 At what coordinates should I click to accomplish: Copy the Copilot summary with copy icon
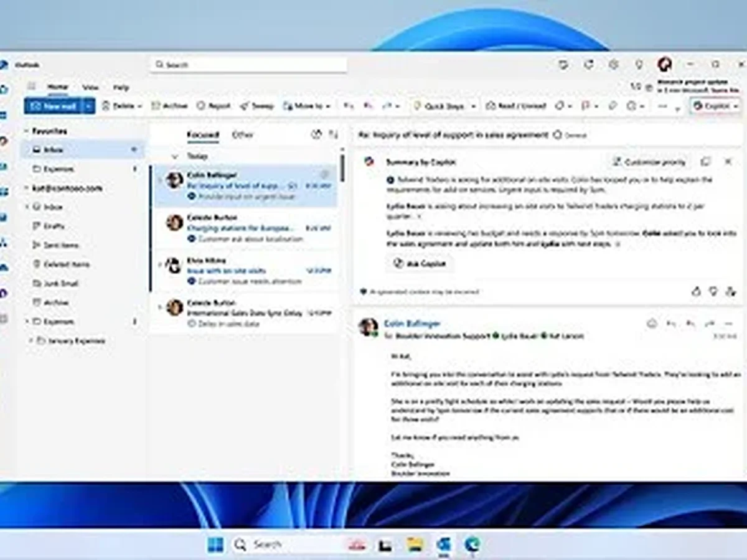point(705,162)
